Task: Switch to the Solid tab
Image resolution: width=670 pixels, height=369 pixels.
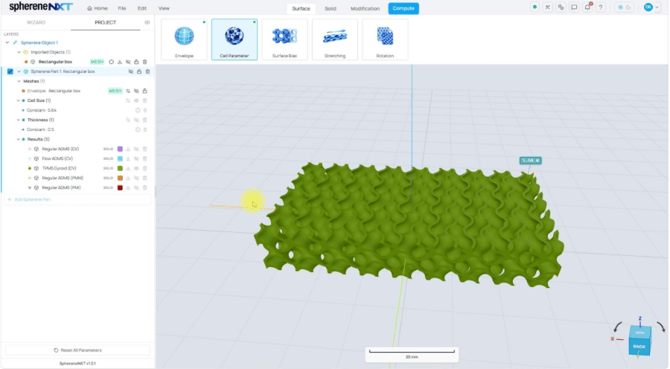Action: tap(330, 9)
